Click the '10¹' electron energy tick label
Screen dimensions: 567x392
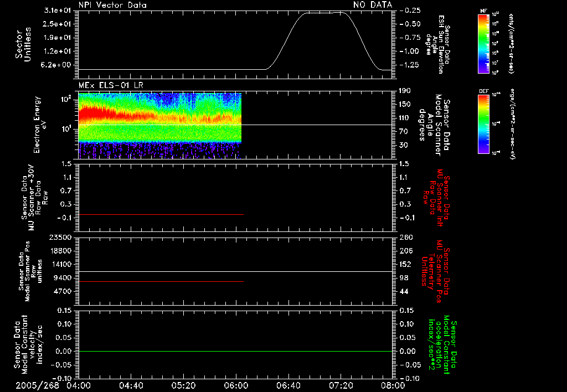tap(65, 129)
